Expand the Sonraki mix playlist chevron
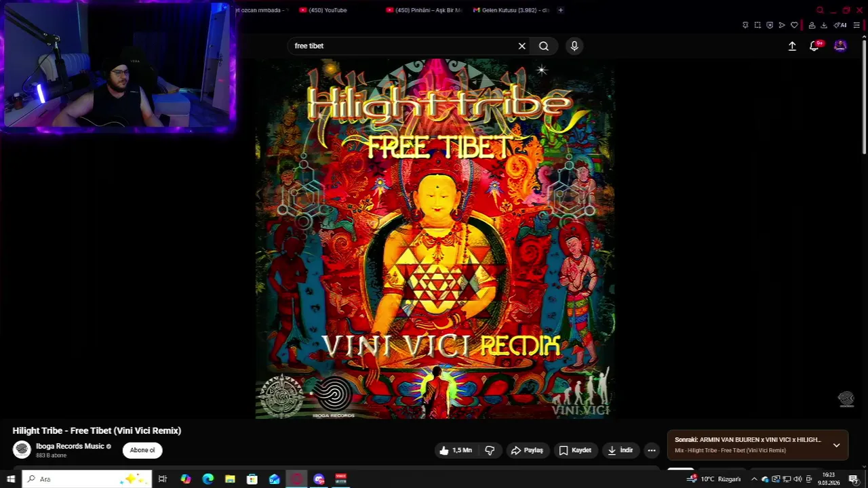 click(836, 445)
